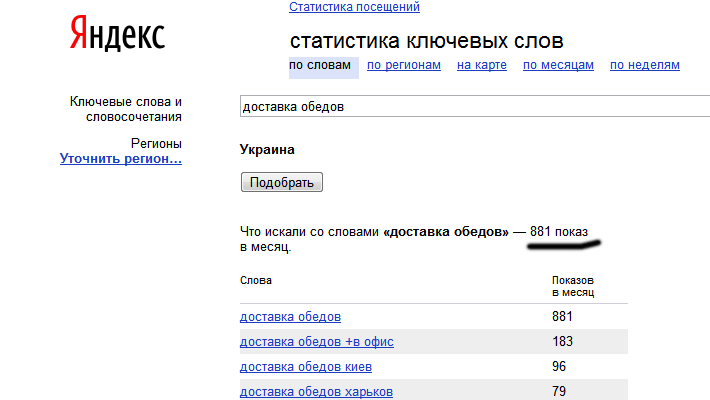
Task: Click the Ключевые слова и словосочетания label
Action: [125, 109]
